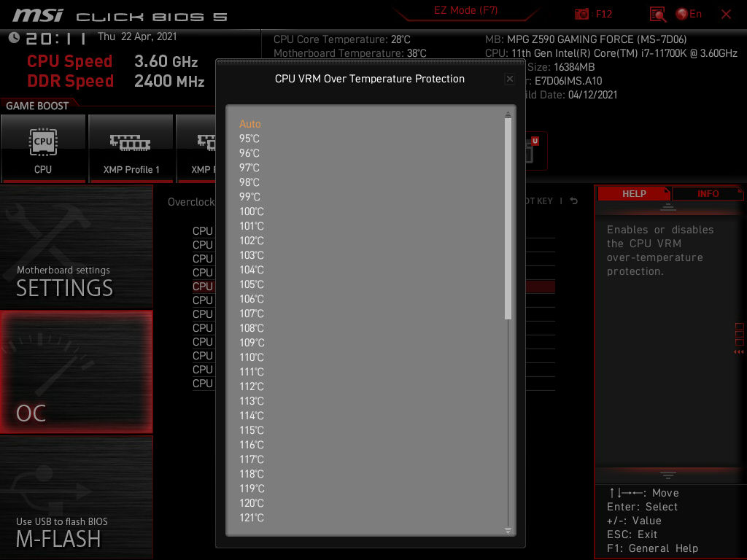Select 97°C in the list

click(x=249, y=168)
